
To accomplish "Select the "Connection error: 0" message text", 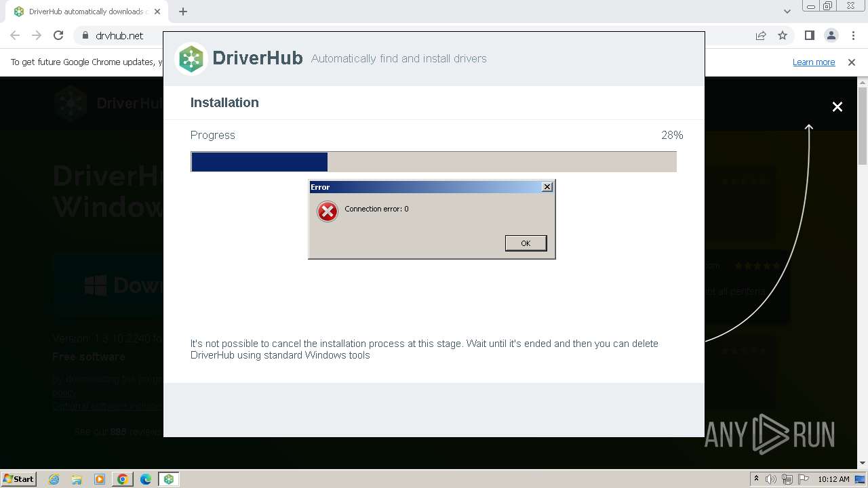I will pyautogui.click(x=376, y=209).
